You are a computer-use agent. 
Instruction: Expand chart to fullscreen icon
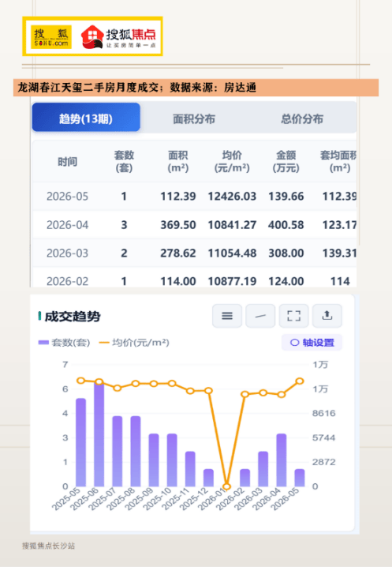(293, 316)
